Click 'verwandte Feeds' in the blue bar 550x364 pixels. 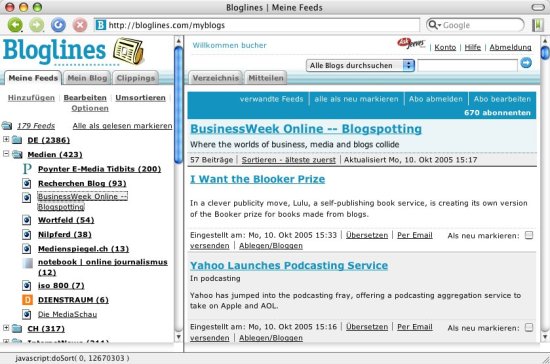[x=271, y=99]
